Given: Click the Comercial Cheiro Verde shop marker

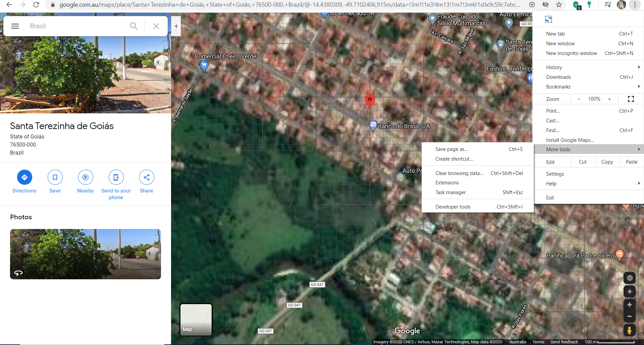Looking at the screenshot, I should 204,66.
